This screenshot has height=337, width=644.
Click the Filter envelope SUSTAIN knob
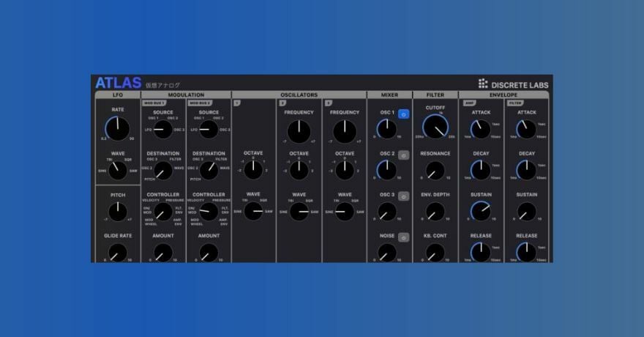click(x=526, y=212)
